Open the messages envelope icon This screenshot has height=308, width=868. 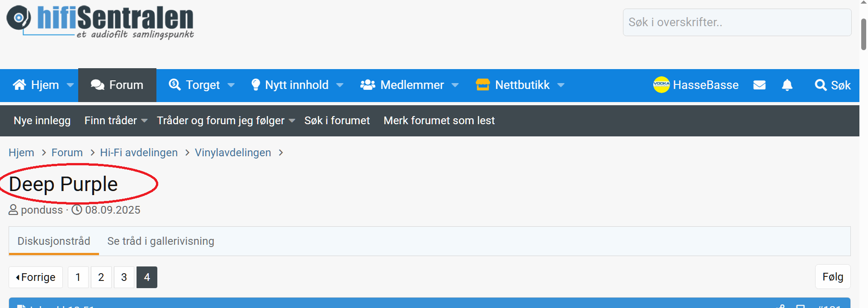(x=759, y=85)
